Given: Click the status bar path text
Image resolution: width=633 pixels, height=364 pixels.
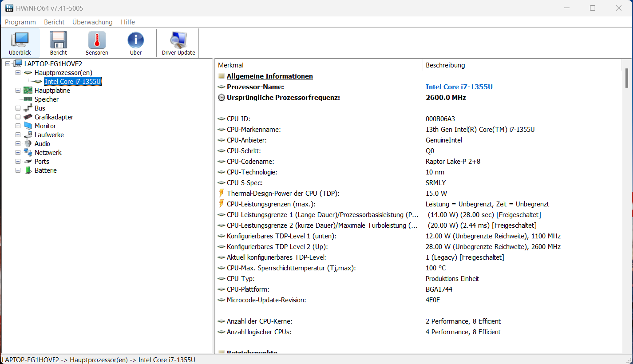Looking at the screenshot, I should [99, 360].
